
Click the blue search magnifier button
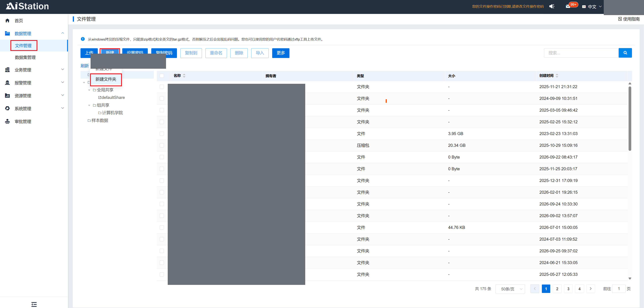point(625,53)
